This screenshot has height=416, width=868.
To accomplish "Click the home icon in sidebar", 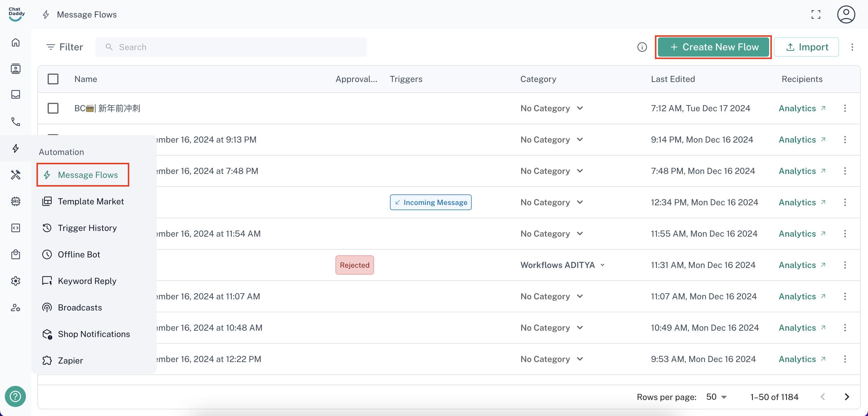I will coord(15,43).
